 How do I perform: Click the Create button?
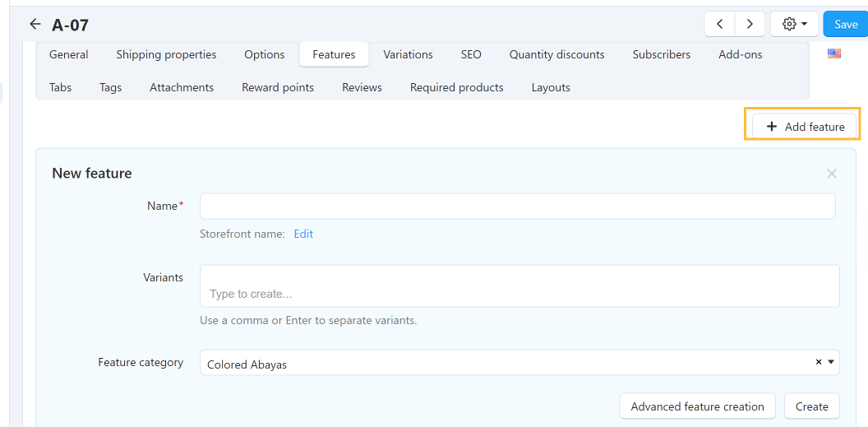click(812, 406)
